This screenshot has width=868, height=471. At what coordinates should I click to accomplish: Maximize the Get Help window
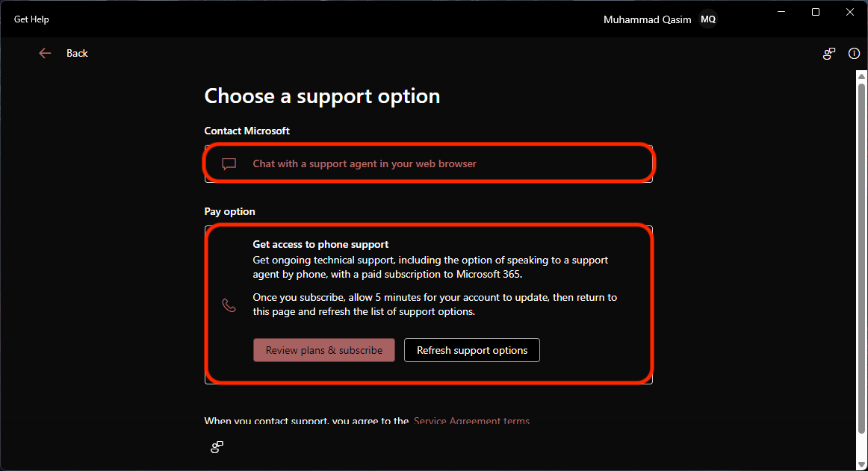[x=816, y=12]
